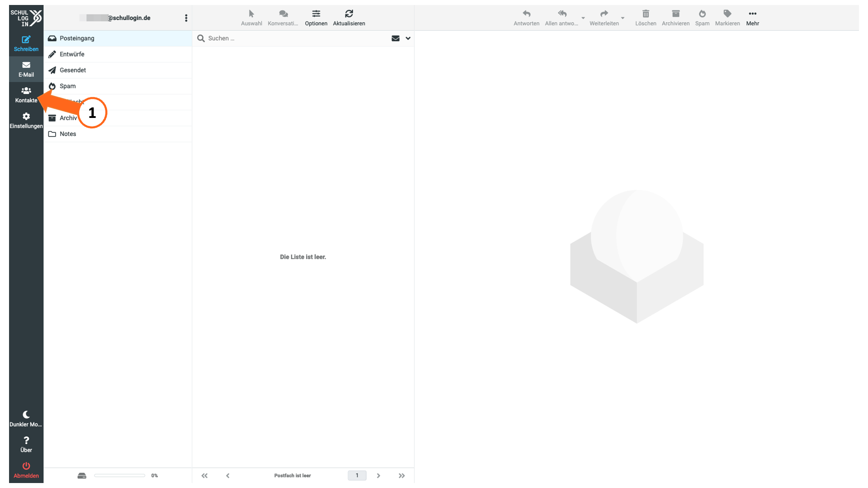Select the E-Mail sidebar icon
Image resolution: width=868 pixels, height=488 pixels.
tap(26, 69)
